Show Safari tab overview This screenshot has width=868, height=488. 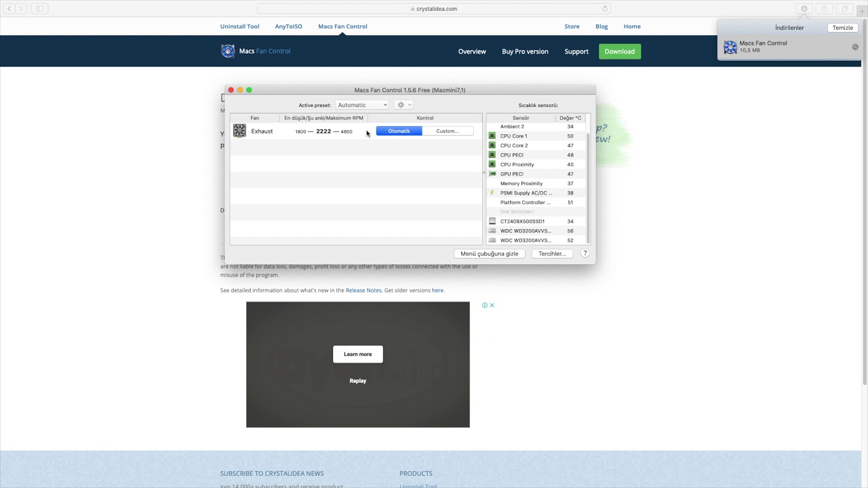pyautogui.click(x=845, y=9)
